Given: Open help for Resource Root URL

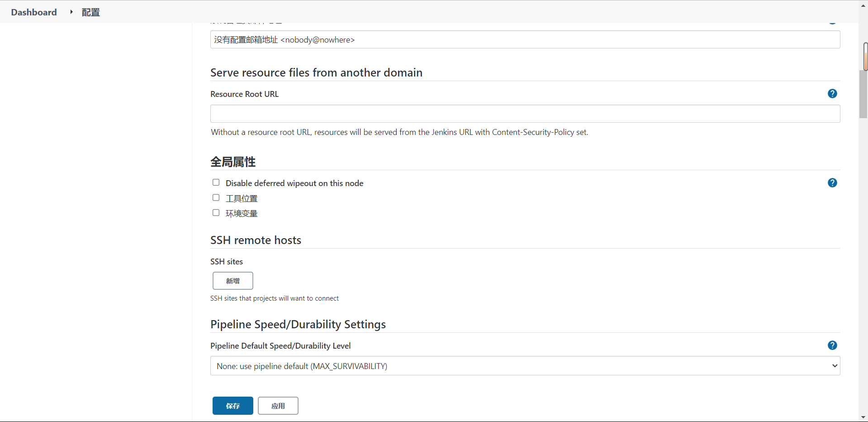Looking at the screenshot, I should tap(832, 94).
